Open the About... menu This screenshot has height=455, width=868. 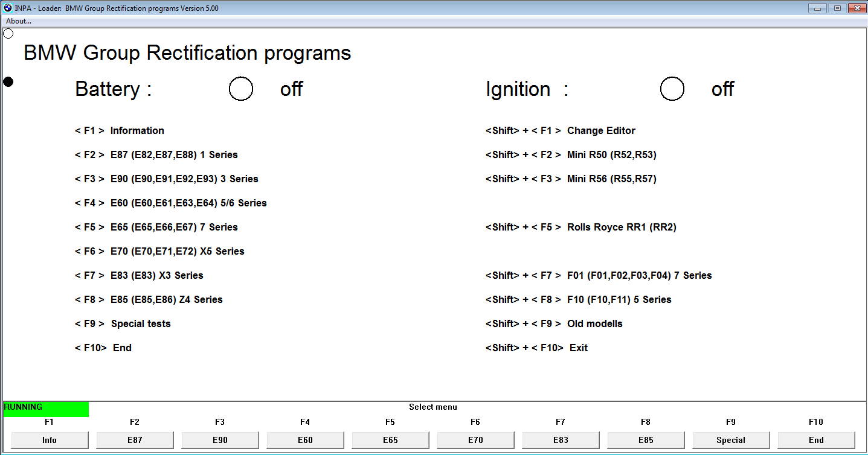(x=19, y=21)
